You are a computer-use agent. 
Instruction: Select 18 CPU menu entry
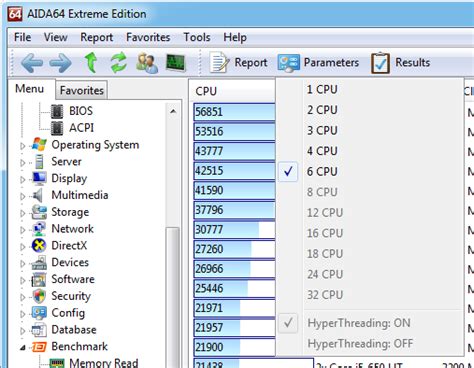coord(370,254)
